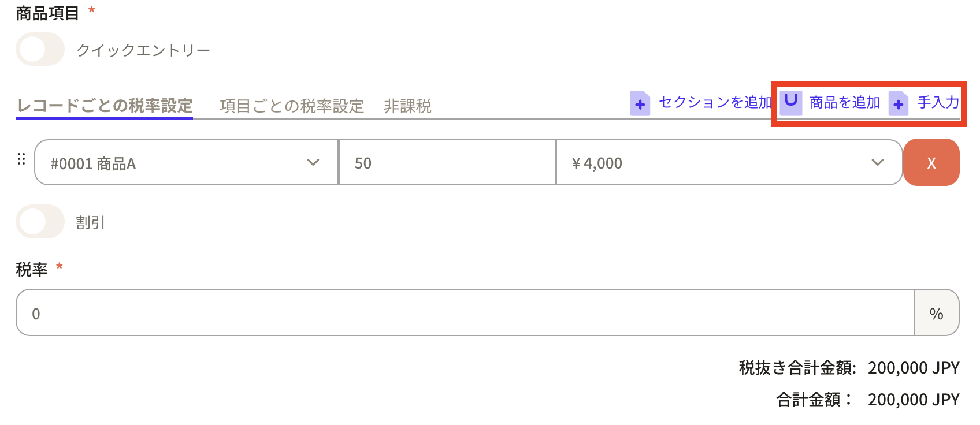Screen dimensions: 980x425
Task: Select the 非課税 tab
Action: [407, 106]
